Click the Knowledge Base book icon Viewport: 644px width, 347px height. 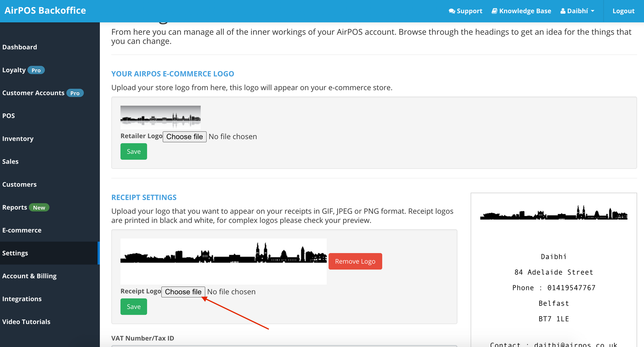click(x=495, y=11)
